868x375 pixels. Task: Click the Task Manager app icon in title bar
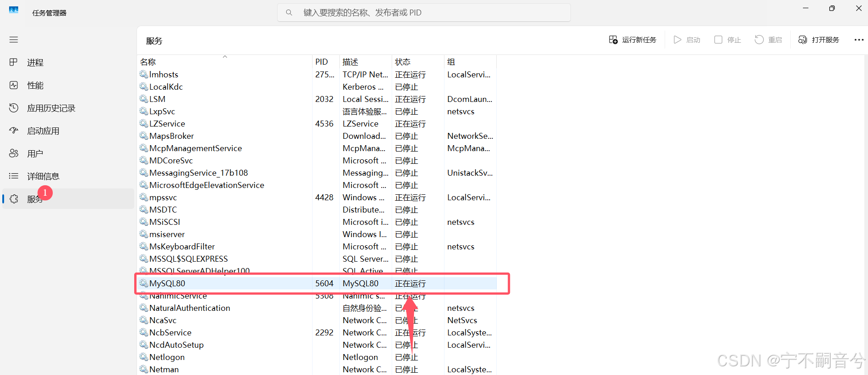[x=14, y=10]
